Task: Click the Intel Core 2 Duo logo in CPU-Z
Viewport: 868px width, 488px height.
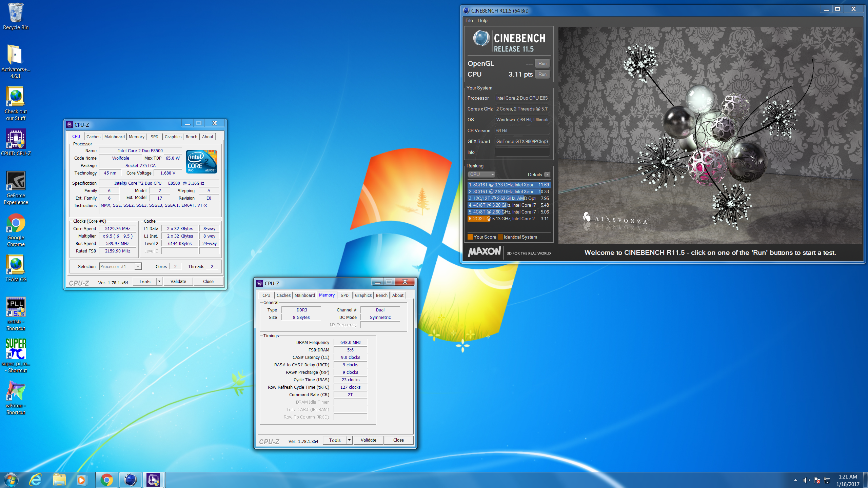Action: pos(201,162)
